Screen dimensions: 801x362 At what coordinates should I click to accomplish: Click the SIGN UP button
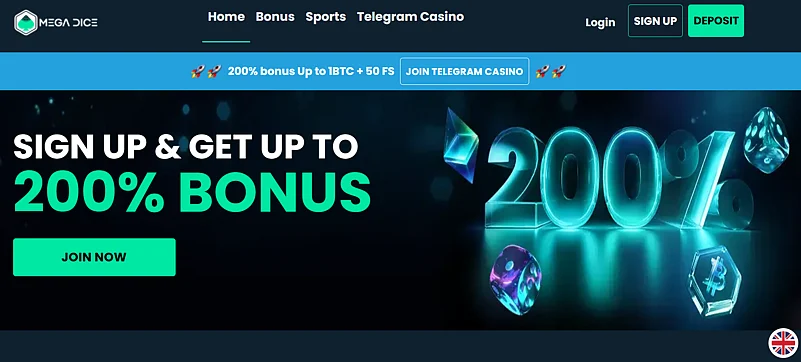coord(655,21)
